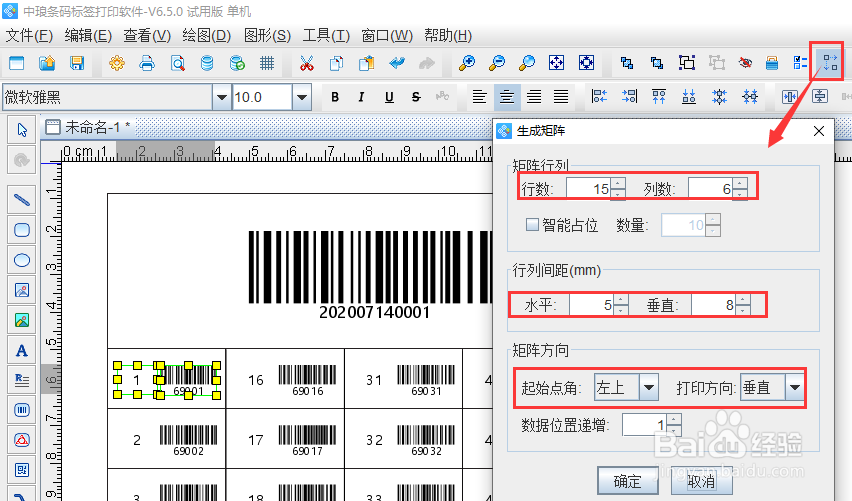Save document with floppy disk icon
852x501 pixels.
click(77, 64)
